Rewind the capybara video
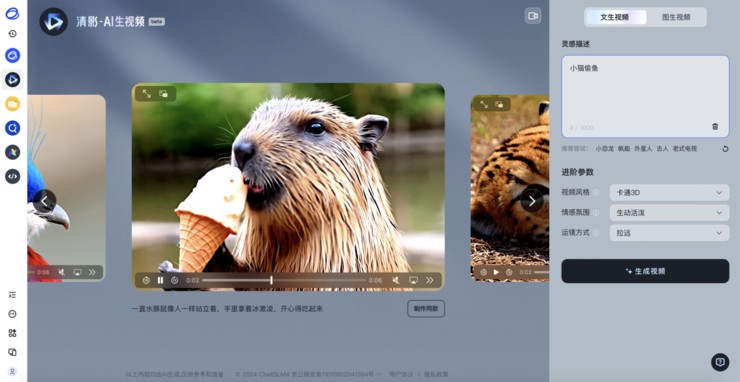740x382 pixels. (146, 280)
